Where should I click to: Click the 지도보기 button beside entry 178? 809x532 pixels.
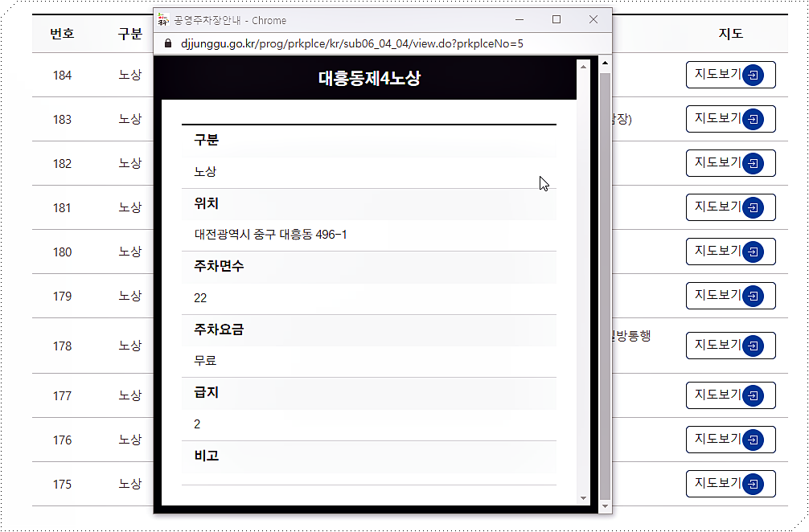[730, 346]
